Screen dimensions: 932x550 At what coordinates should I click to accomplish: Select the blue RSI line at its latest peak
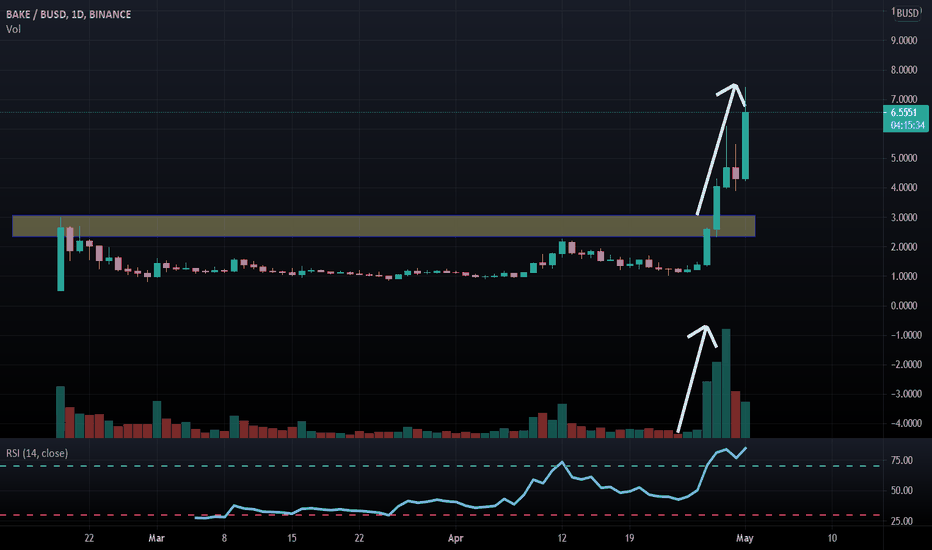pyautogui.click(x=745, y=448)
